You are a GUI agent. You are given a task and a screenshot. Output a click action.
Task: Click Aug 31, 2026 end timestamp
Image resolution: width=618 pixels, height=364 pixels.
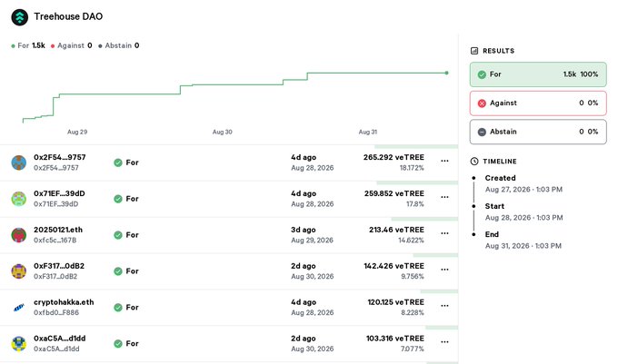(x=523, y=246)
